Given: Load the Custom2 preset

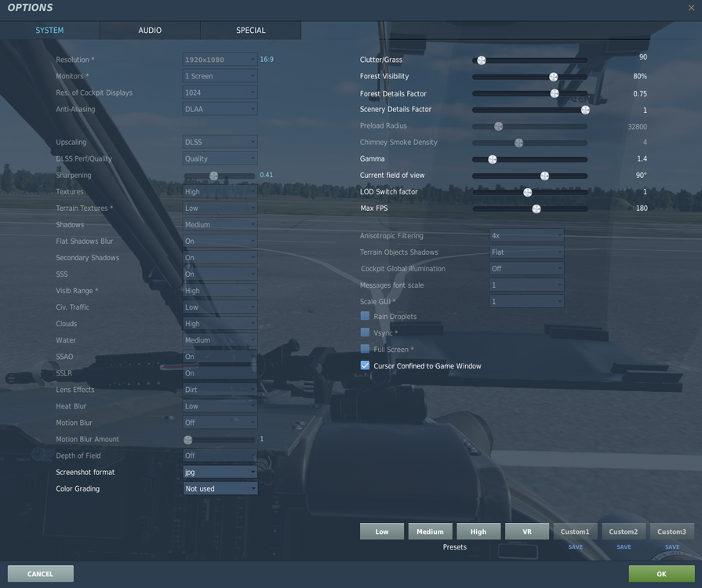Looking at the screenshot, I should click(624, 532).
